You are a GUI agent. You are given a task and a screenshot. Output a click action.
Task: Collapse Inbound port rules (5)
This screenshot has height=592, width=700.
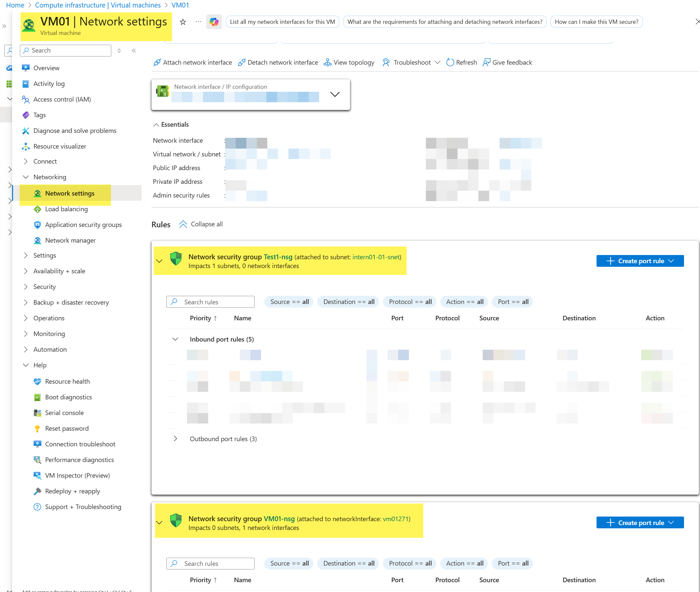[175, 339]
